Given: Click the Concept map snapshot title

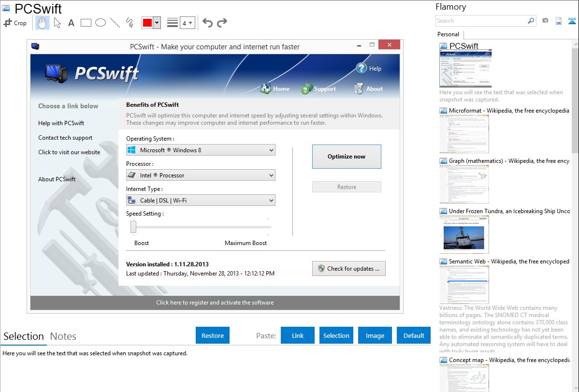Looking at the screenshot, I should click(509, 360).
